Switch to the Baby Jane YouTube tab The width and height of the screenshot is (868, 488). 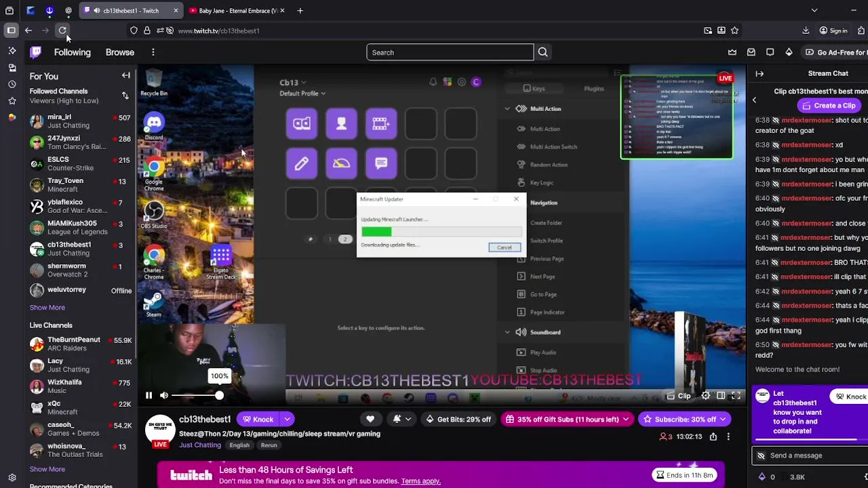click(236, 10)
